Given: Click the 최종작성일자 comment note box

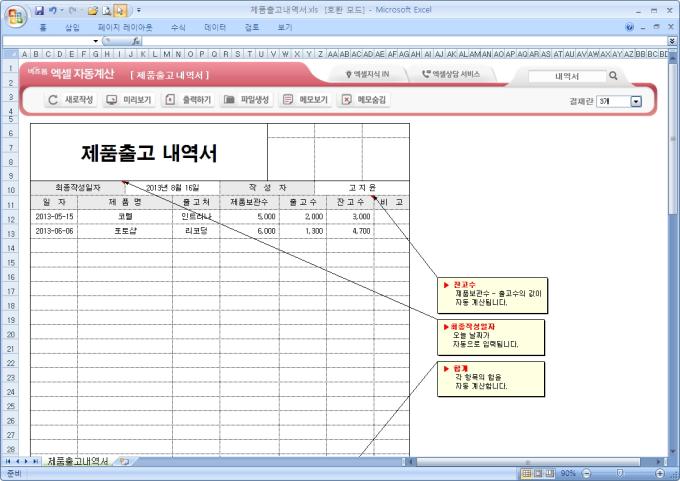Looking at the screenshot, I should coord(491,337).
